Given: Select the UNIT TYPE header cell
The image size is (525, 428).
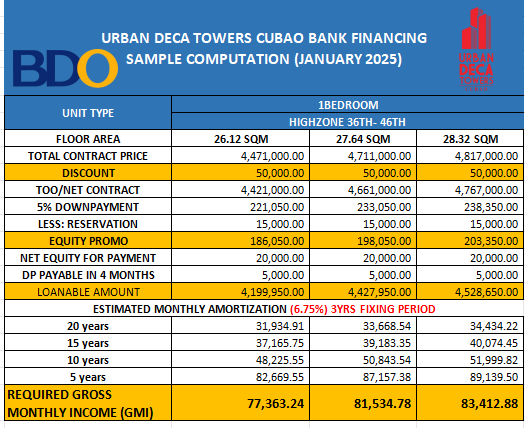Looking at the screenshot, I should click(x=88, y=113).
